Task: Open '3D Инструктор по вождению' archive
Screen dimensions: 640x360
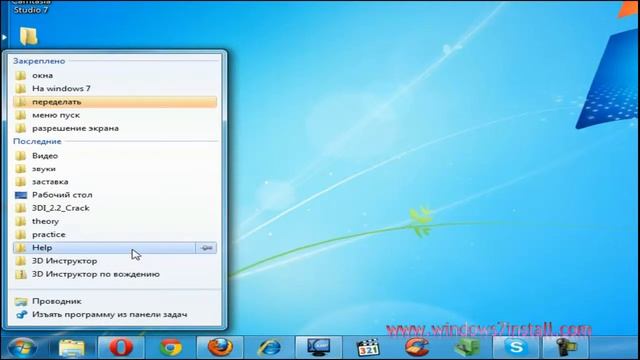Action: point(115,274)
